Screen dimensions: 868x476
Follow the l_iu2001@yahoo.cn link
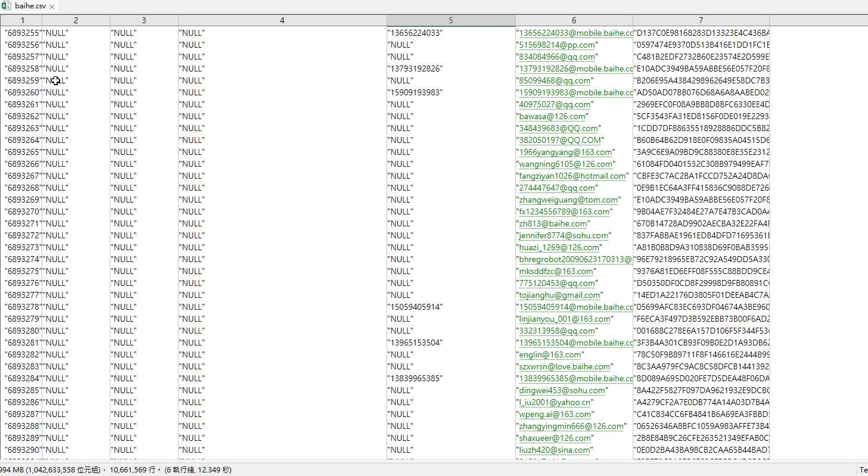pyautogui.click(x=555, y=403)
